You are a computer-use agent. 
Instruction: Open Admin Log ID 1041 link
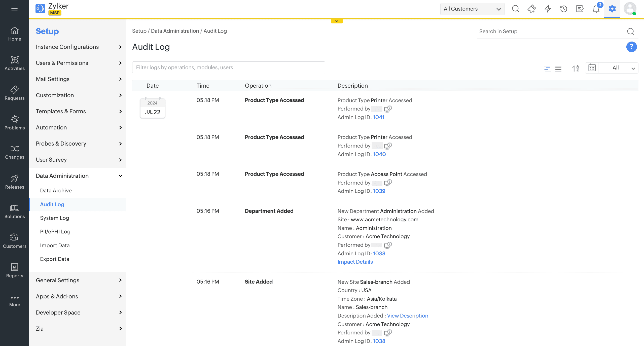tap(378, 117)
